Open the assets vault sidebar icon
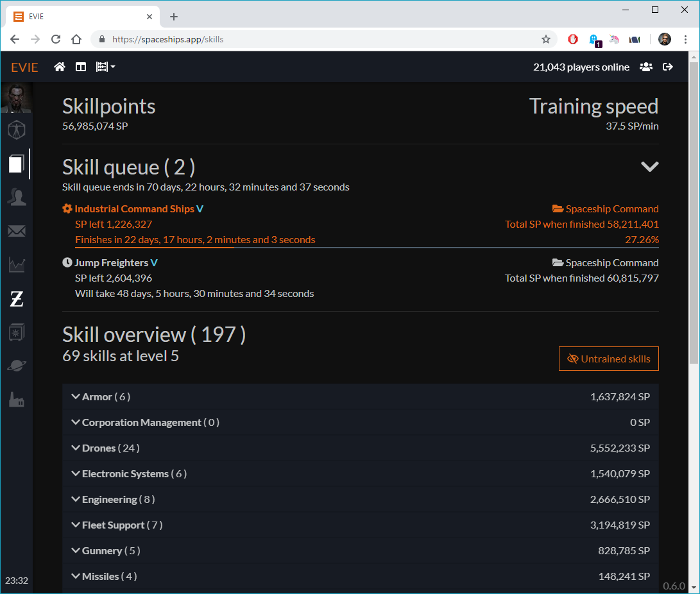This screenshot has width=700, height=594. (17, 332)
